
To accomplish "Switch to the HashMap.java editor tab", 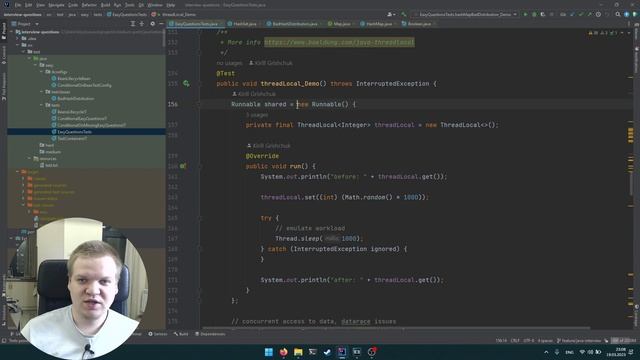I will click(x=378, y=24).
